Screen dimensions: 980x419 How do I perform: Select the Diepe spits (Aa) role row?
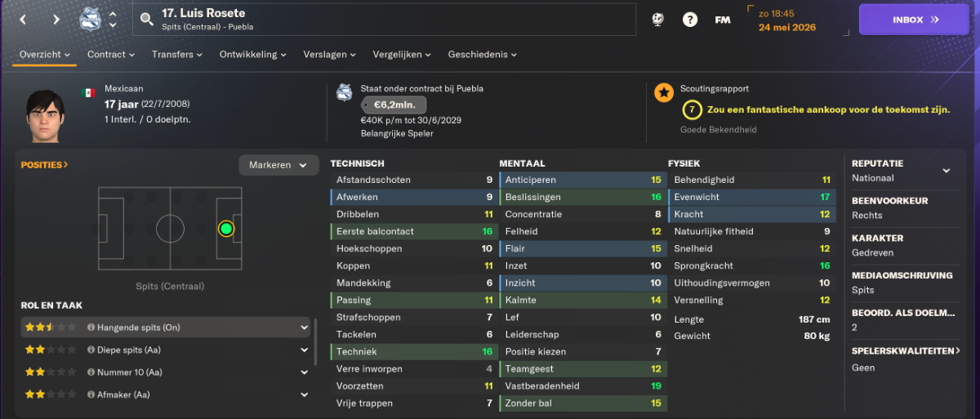pyautogui.click(x=166, y=350)
